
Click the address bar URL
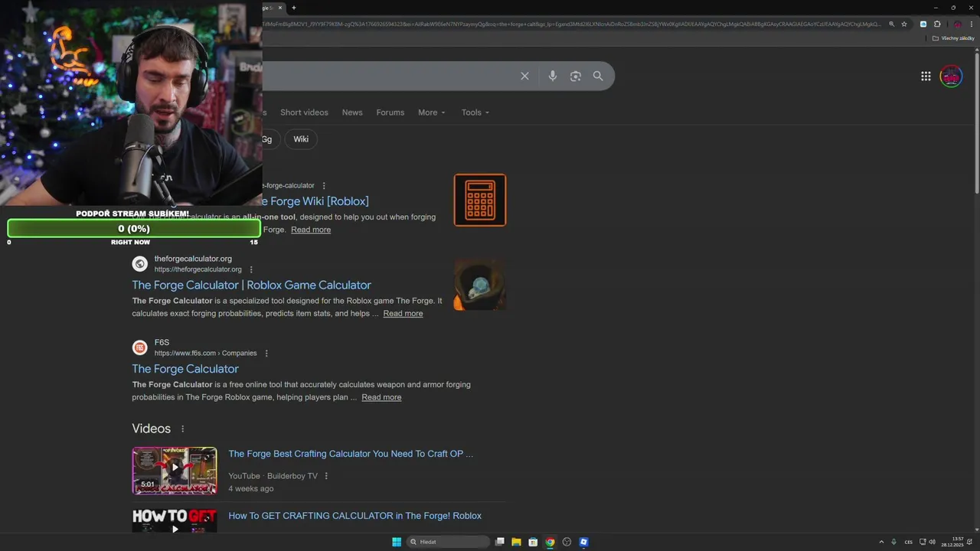(x=570, y=24)
